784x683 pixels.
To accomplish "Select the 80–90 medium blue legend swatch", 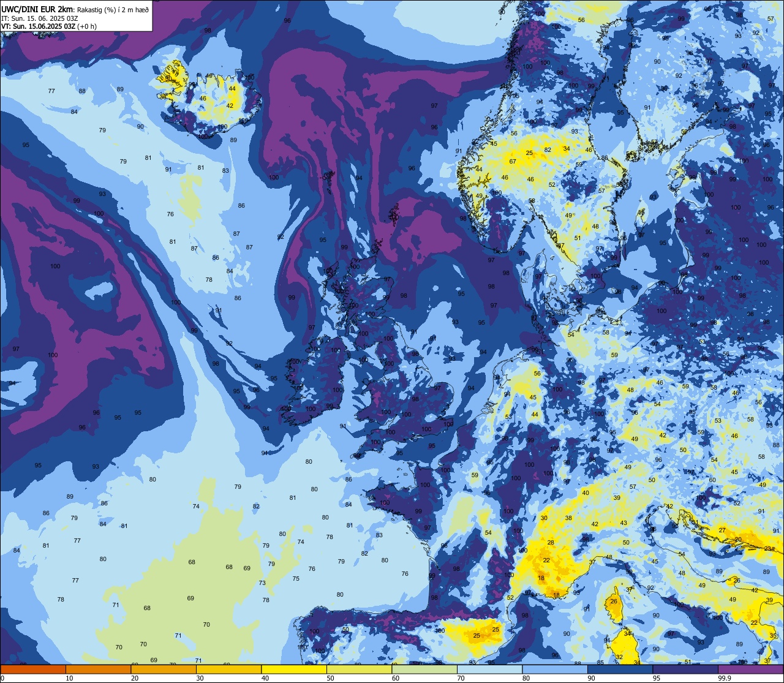I will 555,669.
